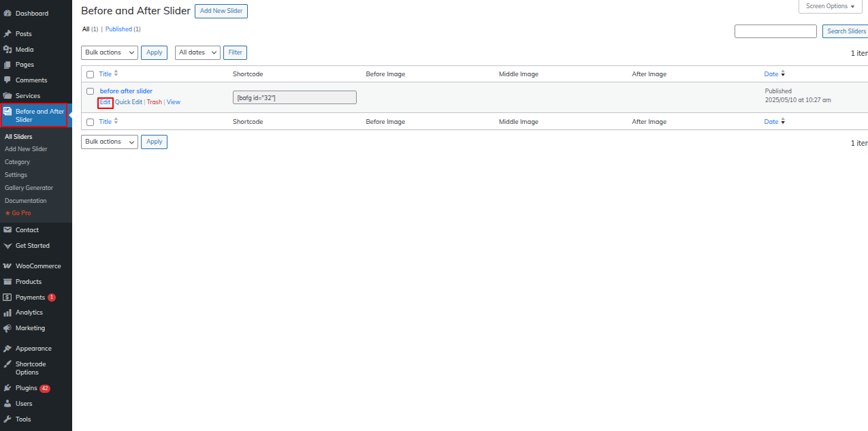Click the Before and After Slider menu icon

[x=7, y=111]
